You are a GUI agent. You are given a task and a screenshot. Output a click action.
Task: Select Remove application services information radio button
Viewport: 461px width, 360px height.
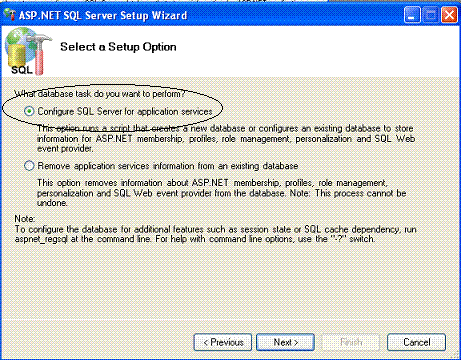29,166
